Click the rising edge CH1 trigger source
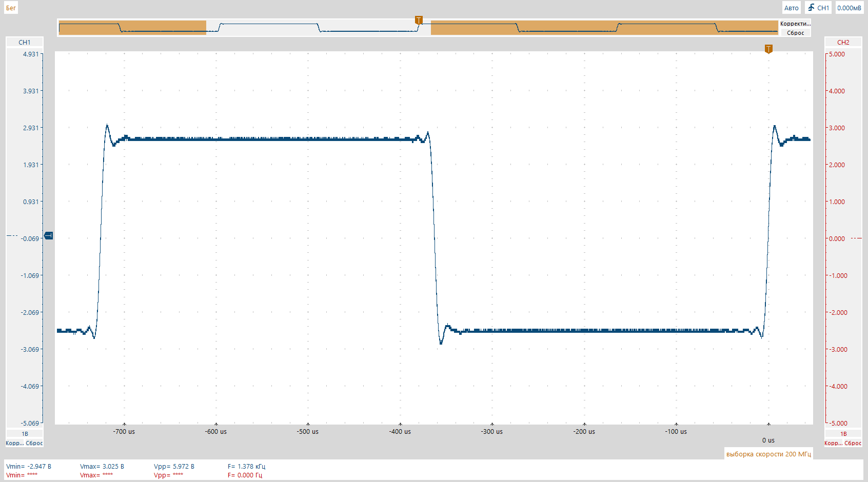 tap(818, 8)
